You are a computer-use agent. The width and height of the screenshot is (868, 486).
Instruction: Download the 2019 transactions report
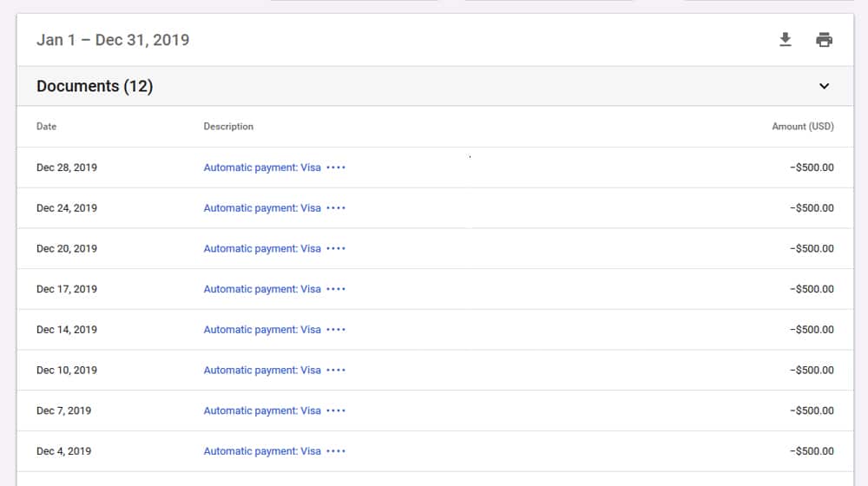point(785,40)
